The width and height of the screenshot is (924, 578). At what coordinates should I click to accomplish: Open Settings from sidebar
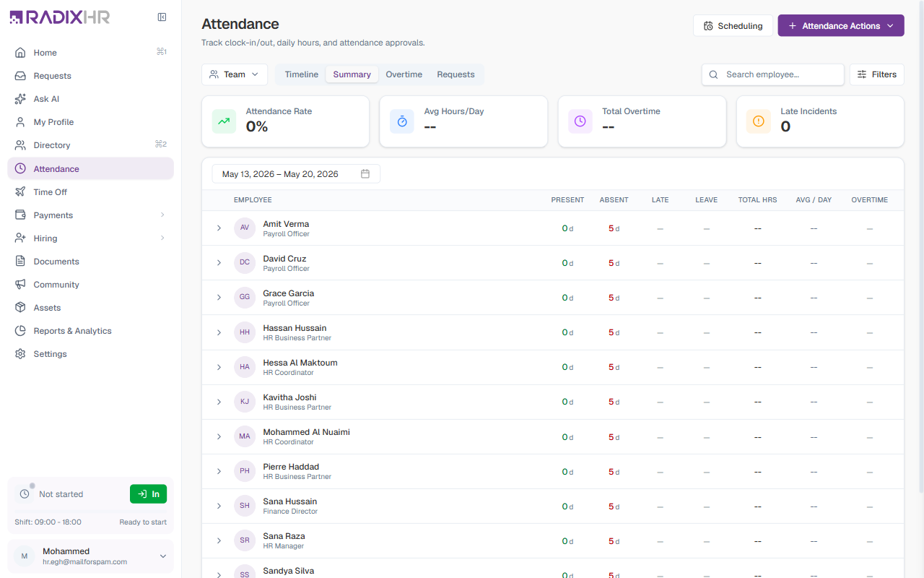tap(90, 354)
